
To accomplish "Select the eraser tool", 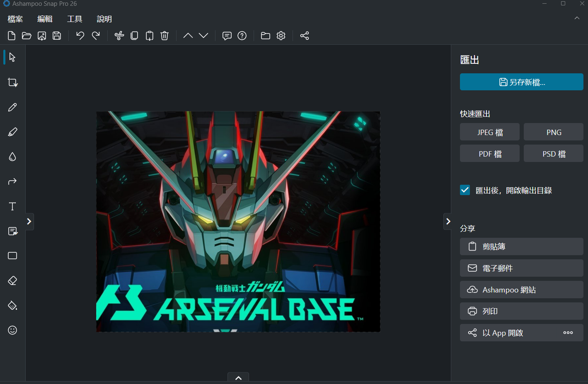I will [12, 280].
